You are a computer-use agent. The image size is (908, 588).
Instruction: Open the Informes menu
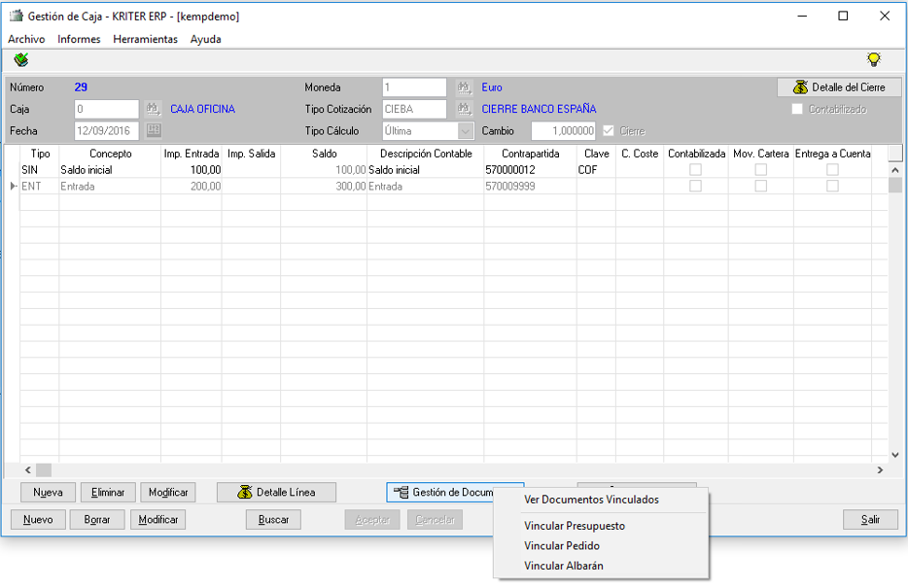pyautogui.click(x=79, y=39)
